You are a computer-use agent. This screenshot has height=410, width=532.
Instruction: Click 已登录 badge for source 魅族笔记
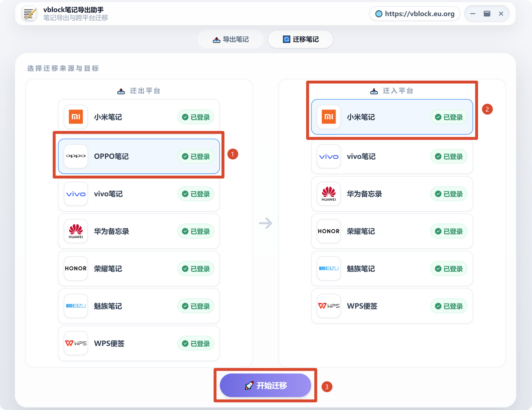(x=196, y=306)
